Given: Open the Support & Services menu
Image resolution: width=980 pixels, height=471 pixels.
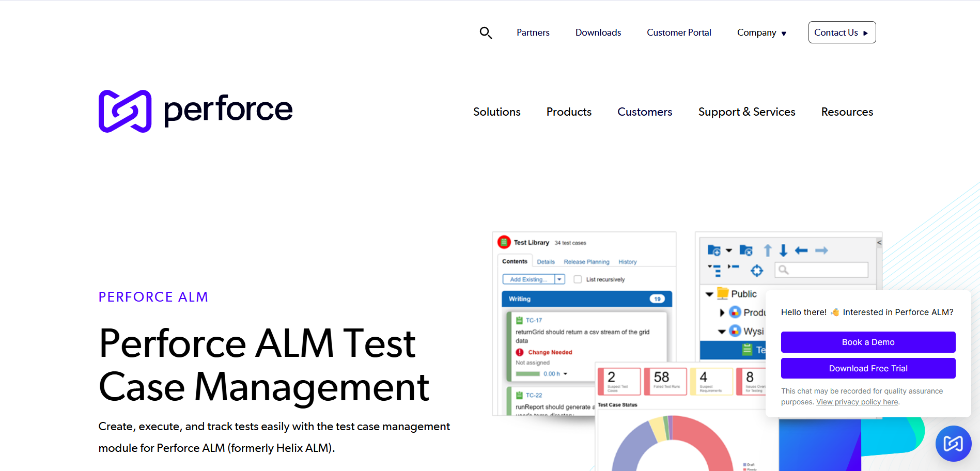Looking at the screenshot, I should [746, 112].
